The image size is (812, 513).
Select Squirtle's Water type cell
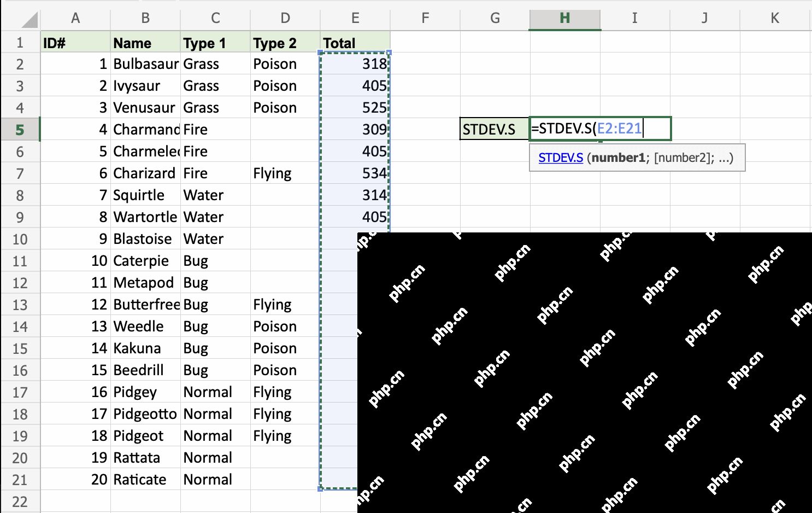pos(215,195)
